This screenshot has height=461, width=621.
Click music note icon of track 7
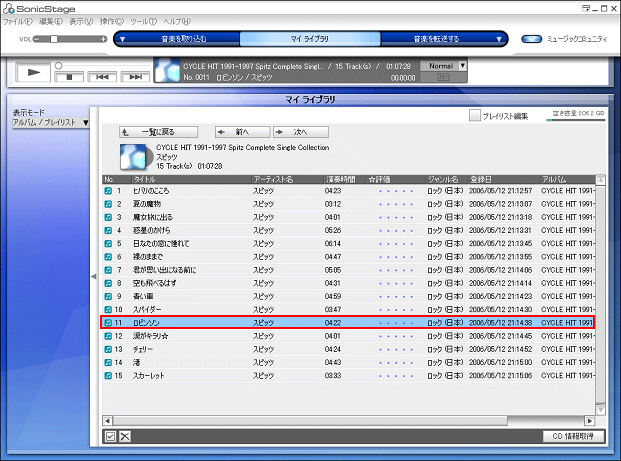[x=108, y=270]
